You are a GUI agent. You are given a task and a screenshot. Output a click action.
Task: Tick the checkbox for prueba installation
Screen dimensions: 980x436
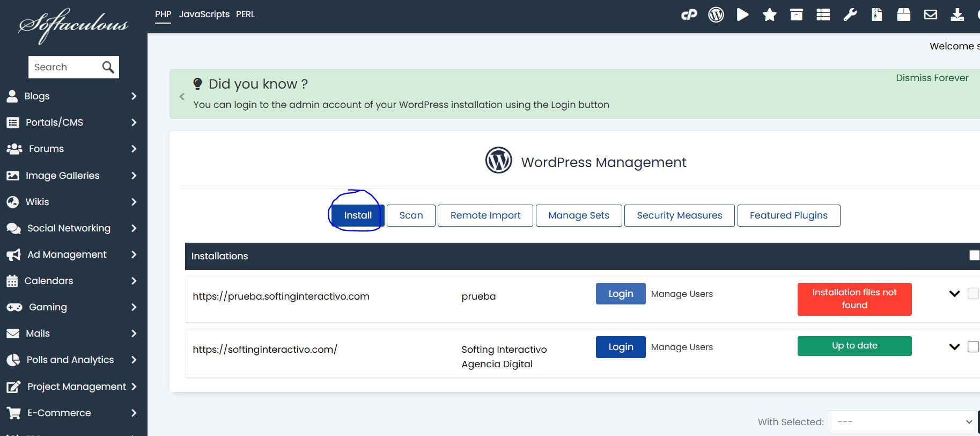click(972, 293)
